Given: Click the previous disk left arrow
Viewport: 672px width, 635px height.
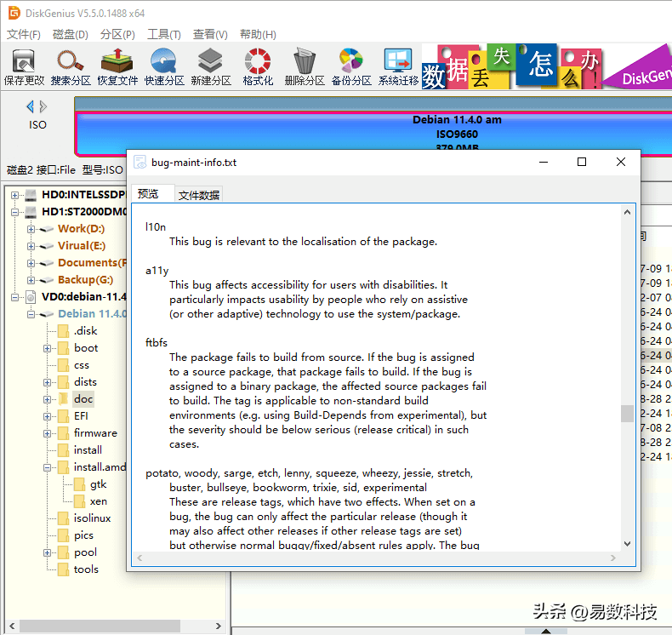Looking at the screenshot, I should tap(31, 106).
